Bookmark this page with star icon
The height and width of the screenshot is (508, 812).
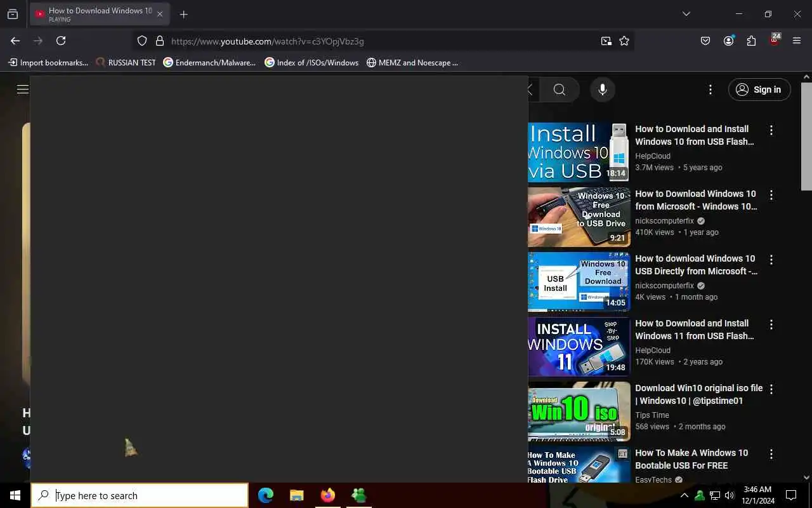[x=624, y=41]
